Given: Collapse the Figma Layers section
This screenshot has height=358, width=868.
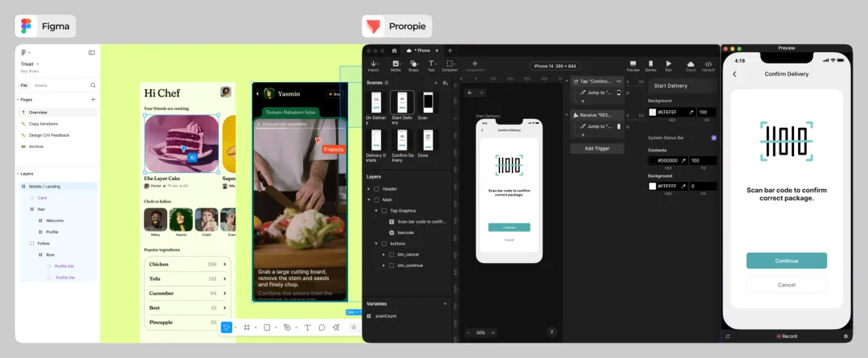Looking at the screenshot, I should pyautogui.click(x=18, y=174).
